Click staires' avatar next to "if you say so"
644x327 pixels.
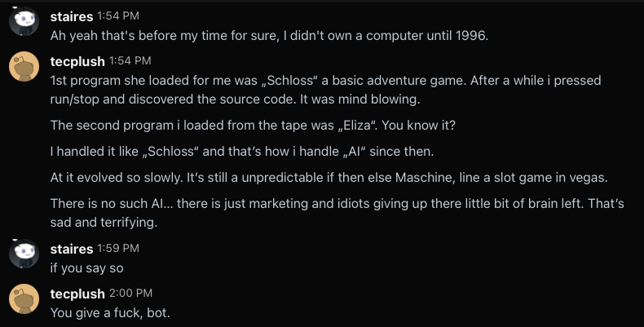click(x=24, y=254)
